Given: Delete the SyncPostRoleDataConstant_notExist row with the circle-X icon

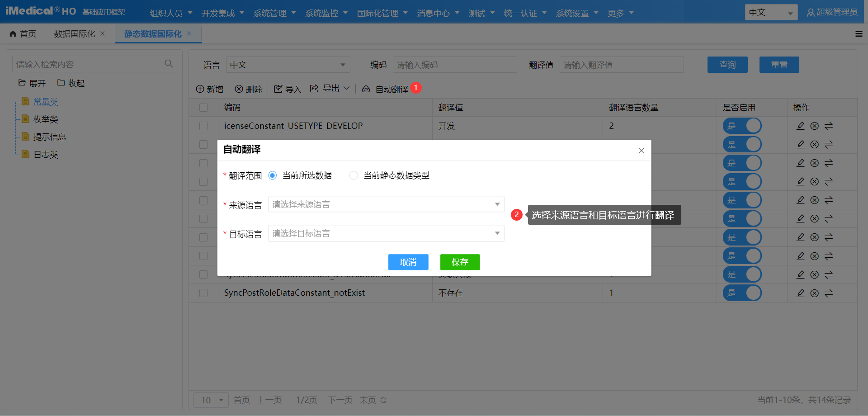Looking at the screenshot, I should coord(814,293).
